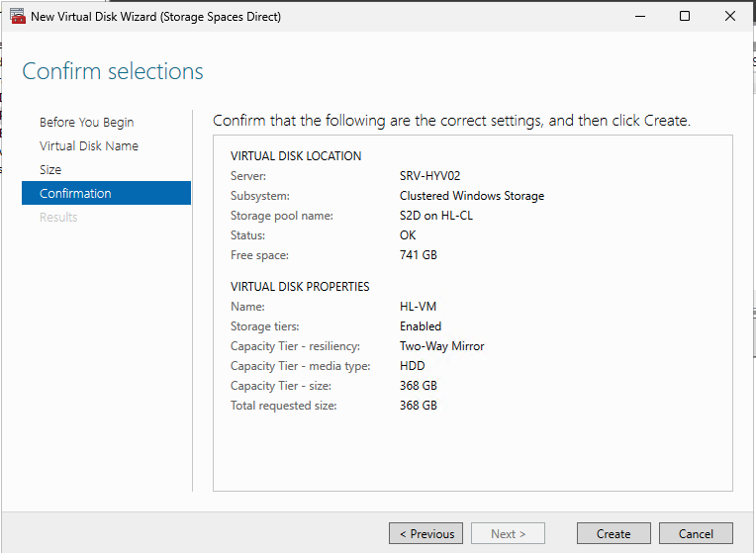Click the VIRTUAL DISK LOCATION section header
Image resolution: width=756 pixels, height=553 pixels.
click(x=296, y=156)
